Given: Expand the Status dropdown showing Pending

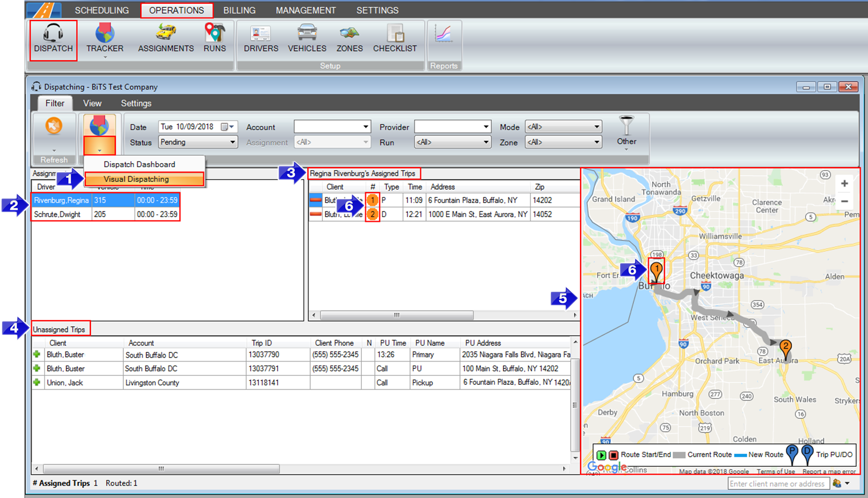Looking at the screenshot, I should [232, 142].
